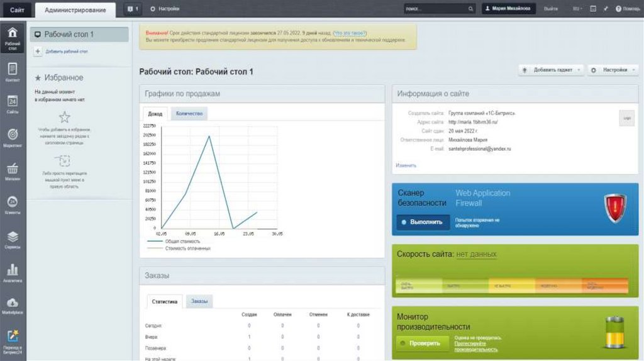The width and height of the screenshot is (644, 361).
Task: Click the Проверить performance button
Action: pos(423,343)
